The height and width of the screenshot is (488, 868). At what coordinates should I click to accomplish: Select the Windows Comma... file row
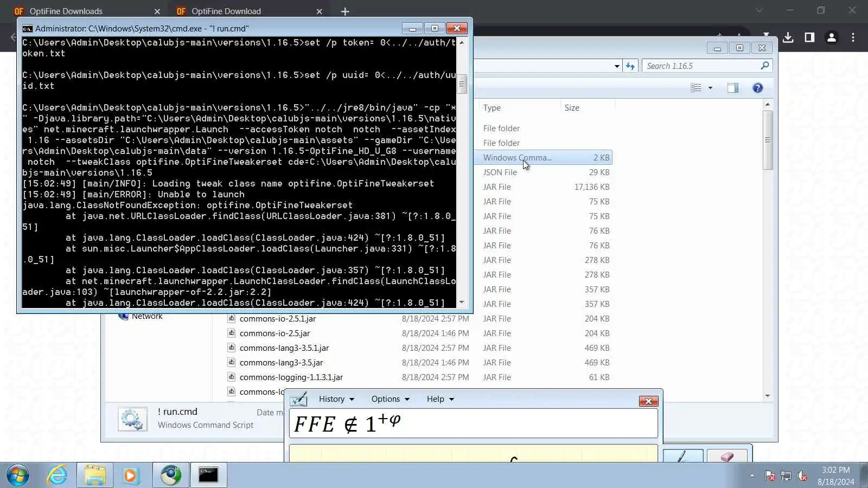point(543,158)
